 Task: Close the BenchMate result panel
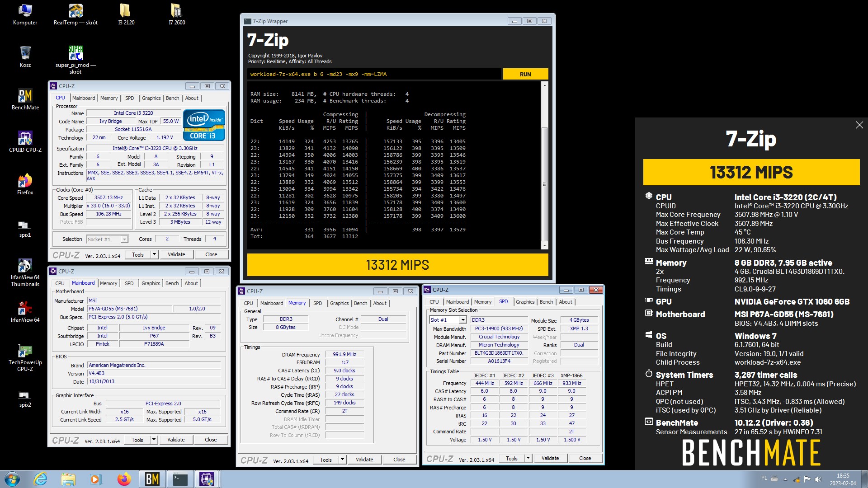pos(859,125)
